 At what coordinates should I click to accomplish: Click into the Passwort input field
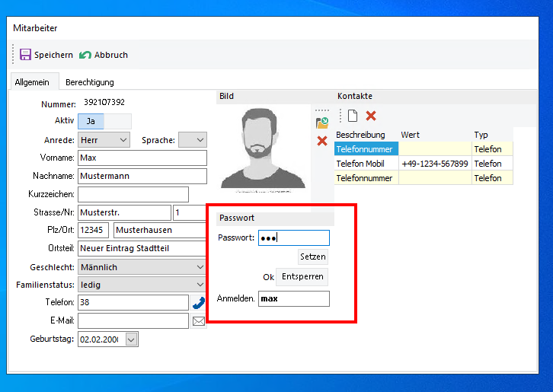(x=293, y=238)
